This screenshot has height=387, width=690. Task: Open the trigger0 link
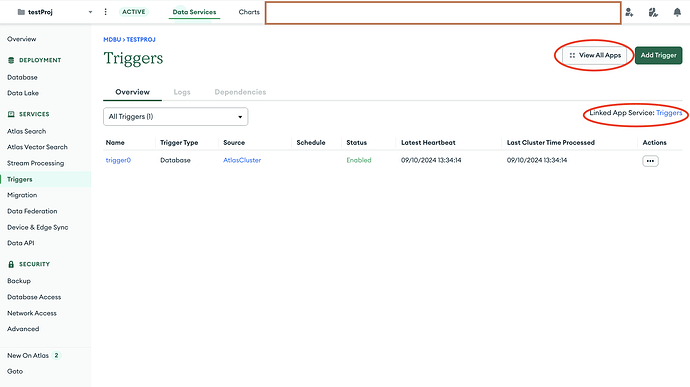pyautogui.click(x=118, y=160)
